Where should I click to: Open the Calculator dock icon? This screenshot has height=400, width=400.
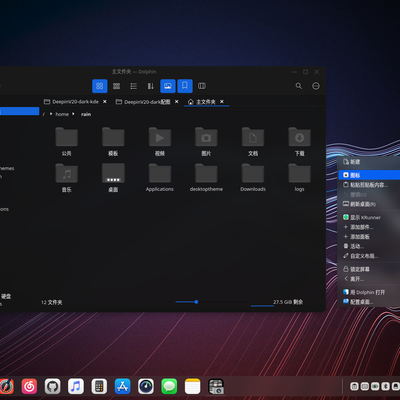(x=99, y=386)
